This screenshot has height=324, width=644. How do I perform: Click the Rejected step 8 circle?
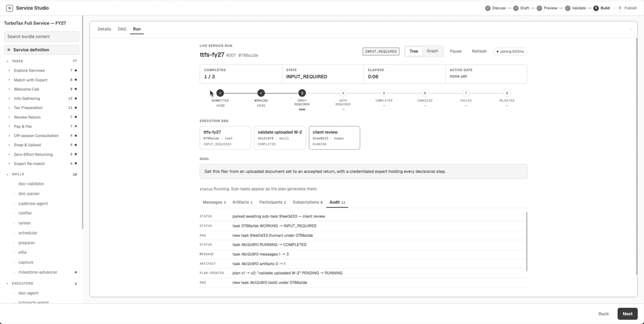coord(507,93)
